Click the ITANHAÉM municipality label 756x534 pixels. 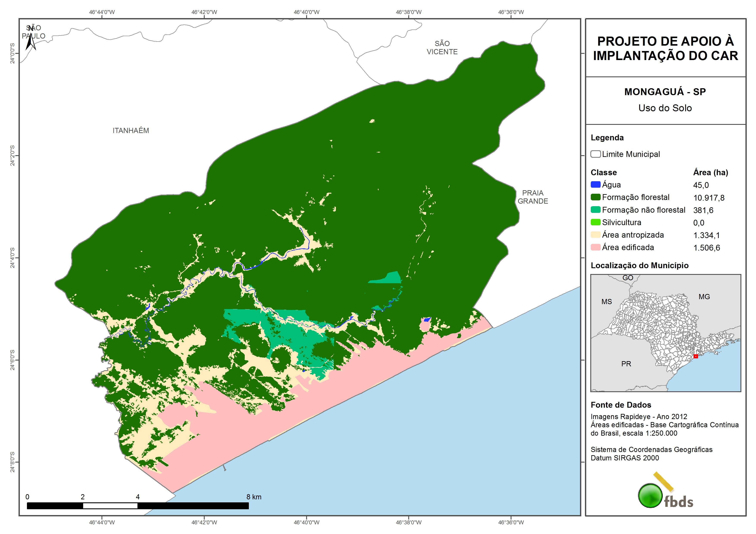(x=131, y=131)
